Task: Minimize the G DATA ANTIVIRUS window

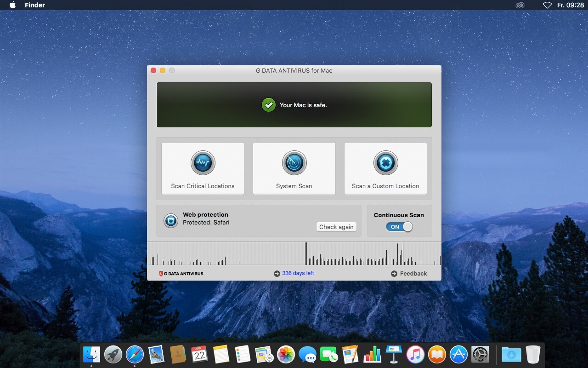Action: coord(163,70)
